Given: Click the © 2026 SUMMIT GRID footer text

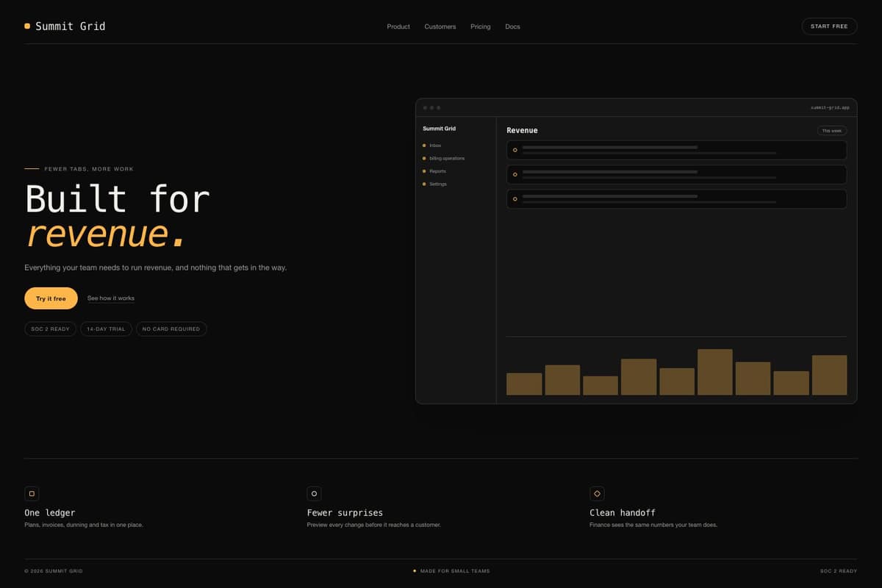Looking at the screenshot, I should pos(54,571).
